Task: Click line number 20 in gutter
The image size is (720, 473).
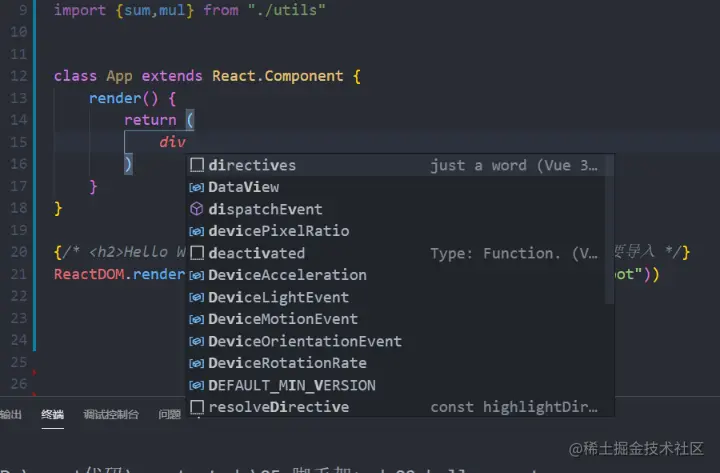Action: tap(19, 252)
